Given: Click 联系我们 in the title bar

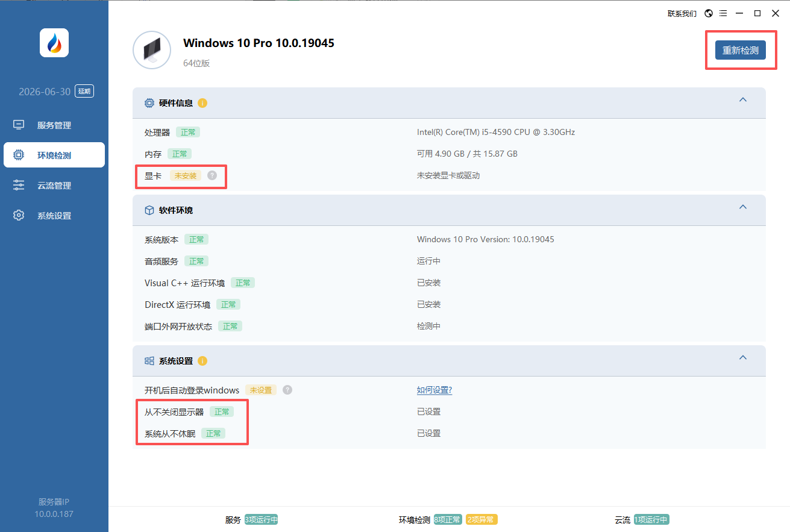Looking at the screenshot, I should point(682,13).
